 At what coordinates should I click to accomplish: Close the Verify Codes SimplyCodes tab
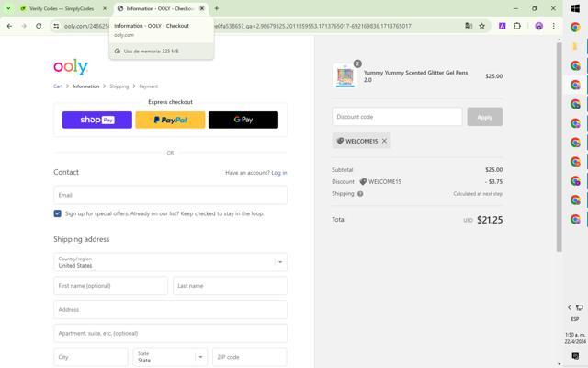(105, 8)
